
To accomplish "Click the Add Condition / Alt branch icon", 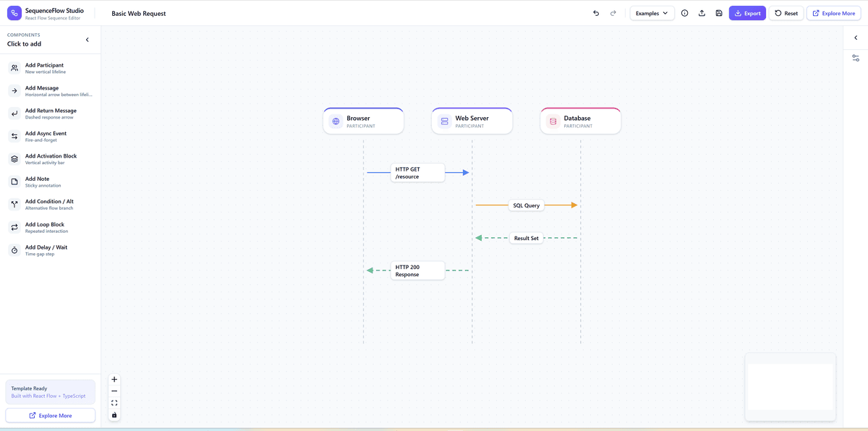I will [x=14, y=205].
